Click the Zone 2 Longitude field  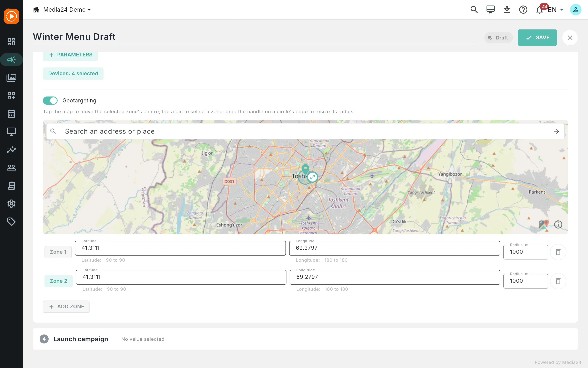point(395,277)
